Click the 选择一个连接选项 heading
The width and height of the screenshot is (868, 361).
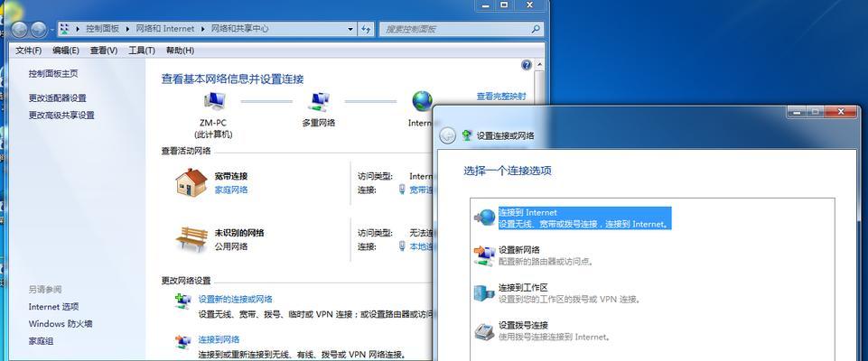click(507, 171)
